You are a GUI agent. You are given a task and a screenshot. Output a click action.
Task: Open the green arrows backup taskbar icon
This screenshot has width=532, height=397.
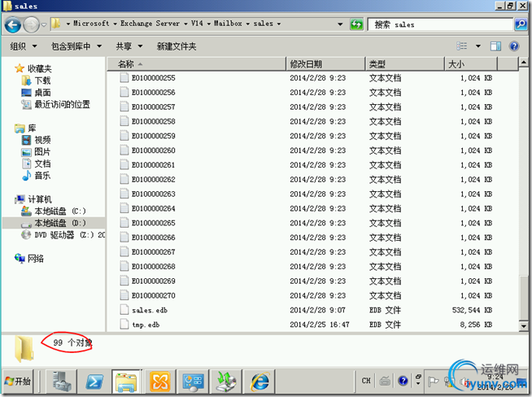point(225,381)
